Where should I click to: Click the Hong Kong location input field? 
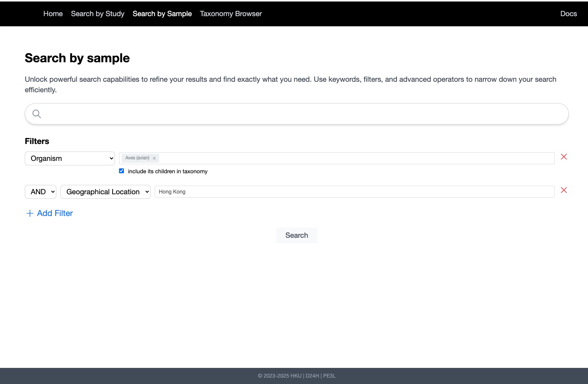(x=354, y=192)
